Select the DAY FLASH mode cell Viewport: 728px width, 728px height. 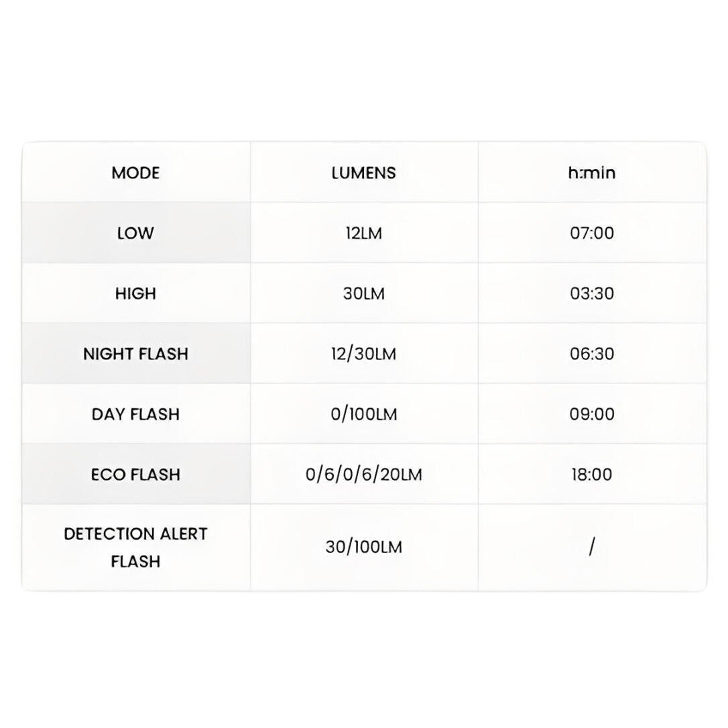tap(135, 414)
